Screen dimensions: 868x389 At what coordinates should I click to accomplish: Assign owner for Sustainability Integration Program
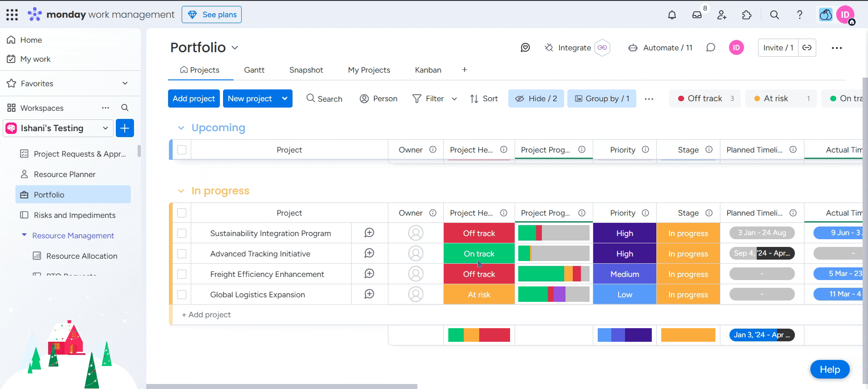tap(416, 233)
